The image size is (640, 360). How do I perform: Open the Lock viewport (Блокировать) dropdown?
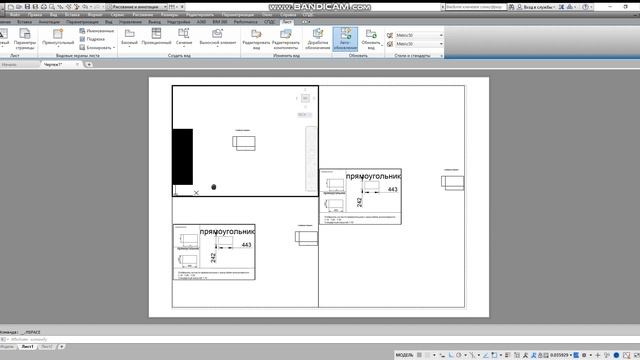point(97,47)
